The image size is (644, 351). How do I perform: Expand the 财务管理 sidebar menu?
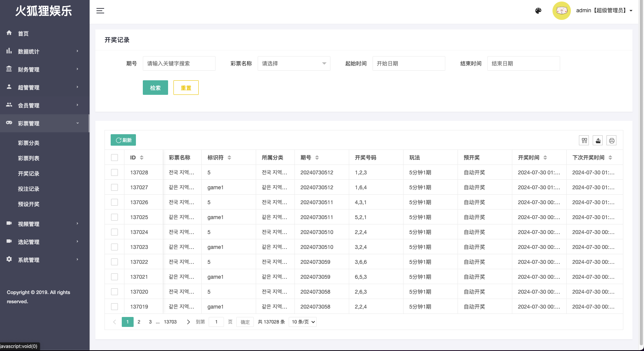pos(44,69)
